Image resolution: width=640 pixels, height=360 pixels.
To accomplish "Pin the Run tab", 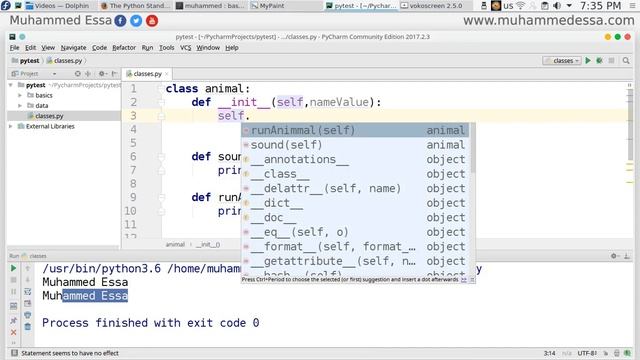I will tap(13, 320).
